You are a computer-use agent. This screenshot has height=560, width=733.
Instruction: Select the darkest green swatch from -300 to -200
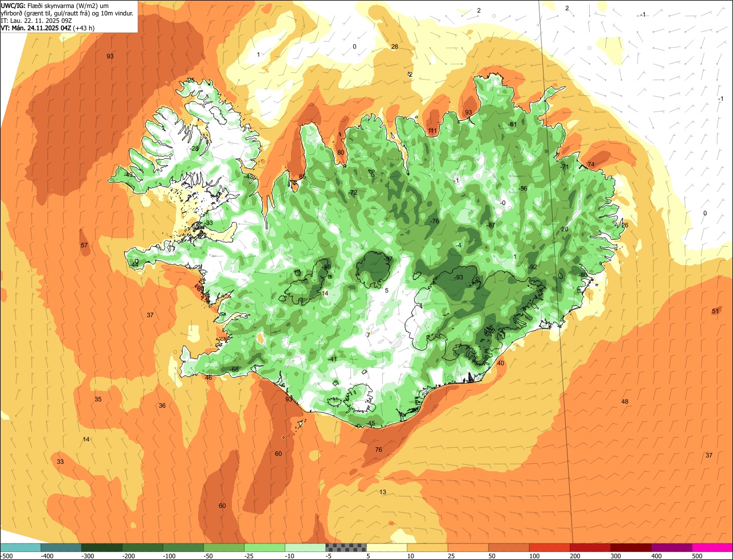click(x=101, y=548)
